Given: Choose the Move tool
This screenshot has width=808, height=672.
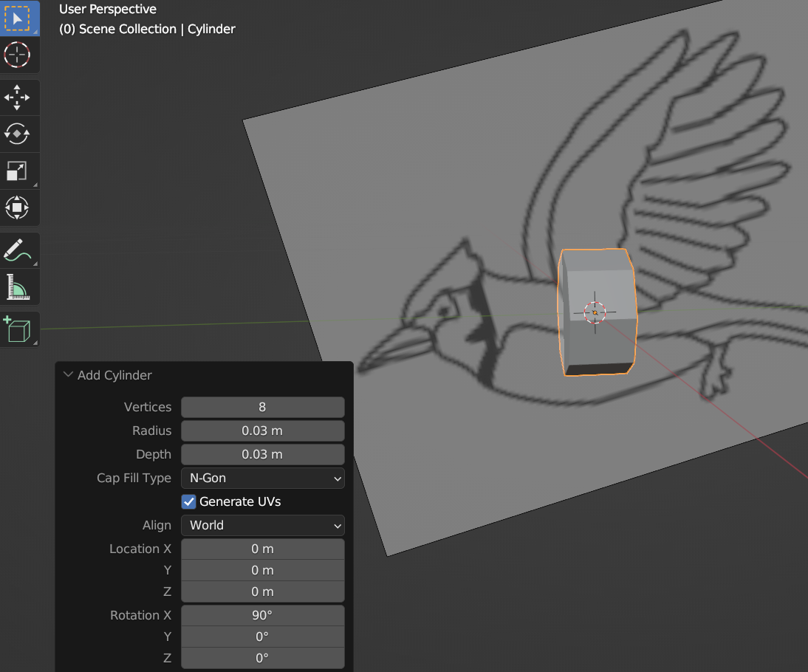Looking at the screenshot, I should [x=17, y=97].
